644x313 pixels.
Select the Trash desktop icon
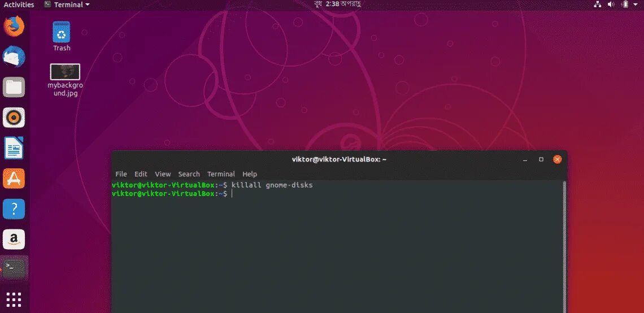tap(62, 37)
